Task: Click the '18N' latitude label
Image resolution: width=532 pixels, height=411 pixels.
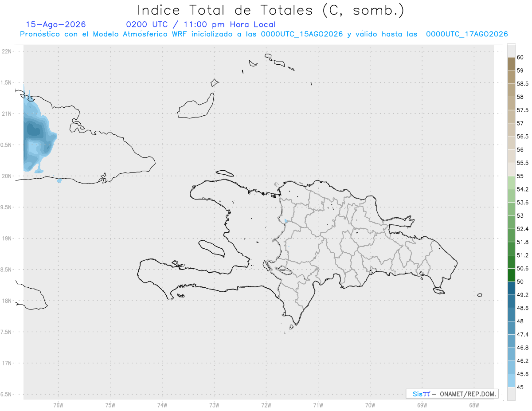Action: [7, 301]
